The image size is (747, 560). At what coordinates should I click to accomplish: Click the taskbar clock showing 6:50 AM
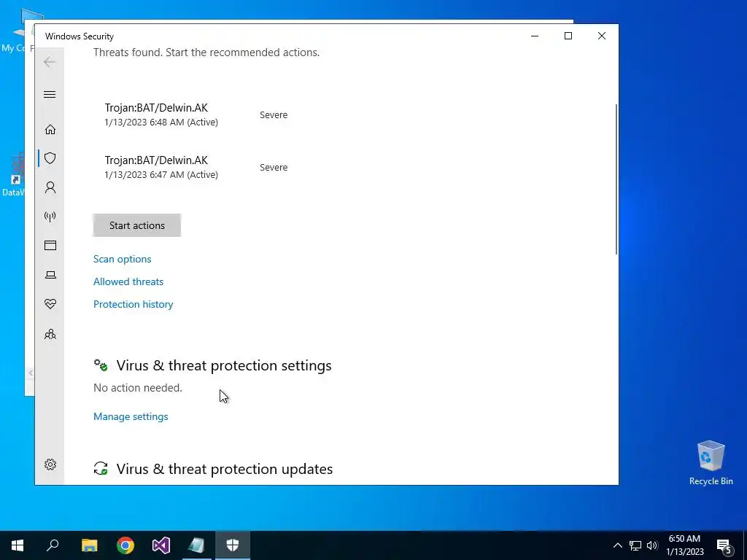click(684, 545)
